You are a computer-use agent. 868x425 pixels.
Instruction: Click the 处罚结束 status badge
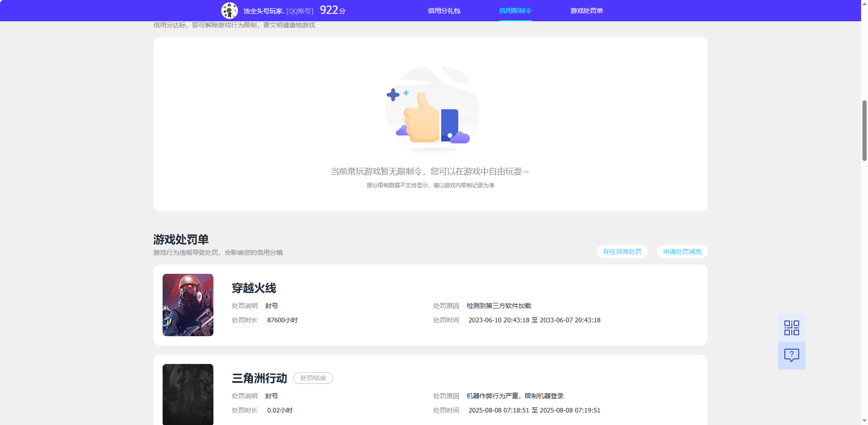click(313, 378)
